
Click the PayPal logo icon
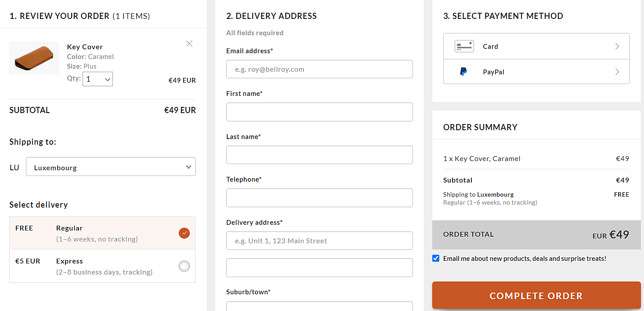(463, 72)
